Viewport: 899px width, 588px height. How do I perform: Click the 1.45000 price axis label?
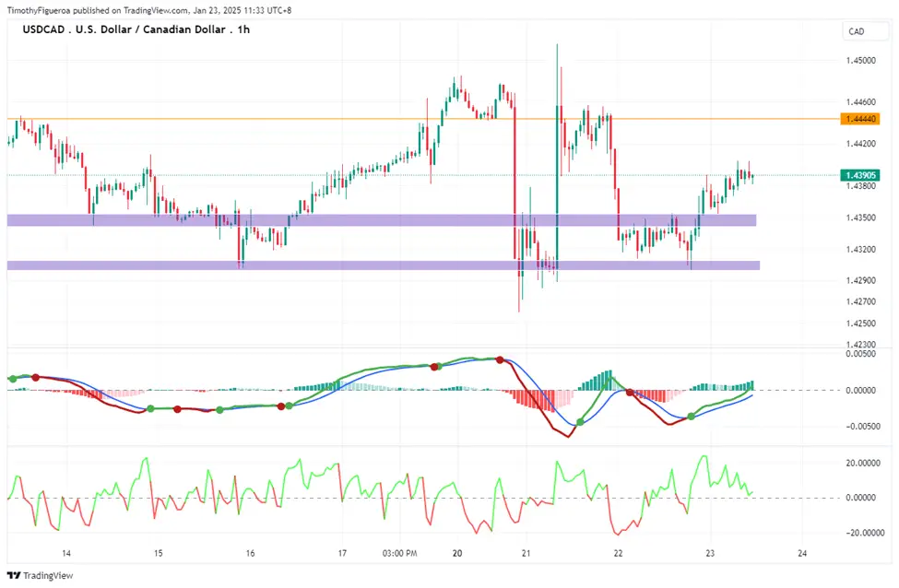click(860, 60)
